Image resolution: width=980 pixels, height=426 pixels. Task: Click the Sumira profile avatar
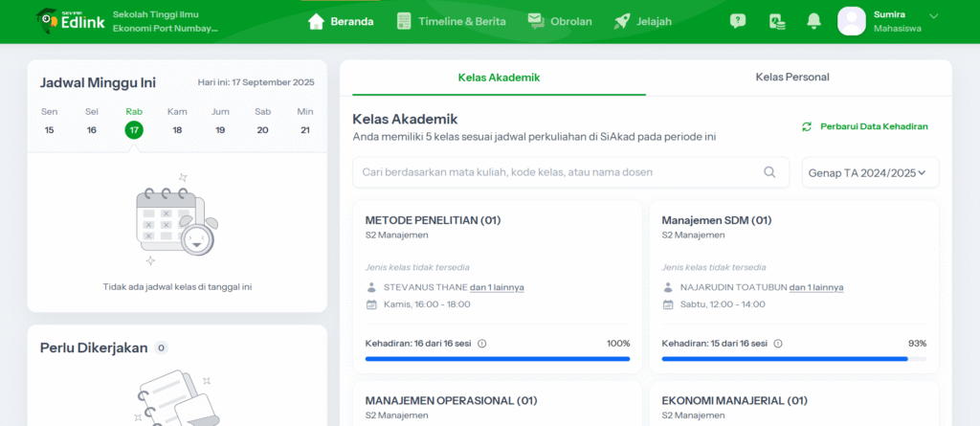[851, 21]
